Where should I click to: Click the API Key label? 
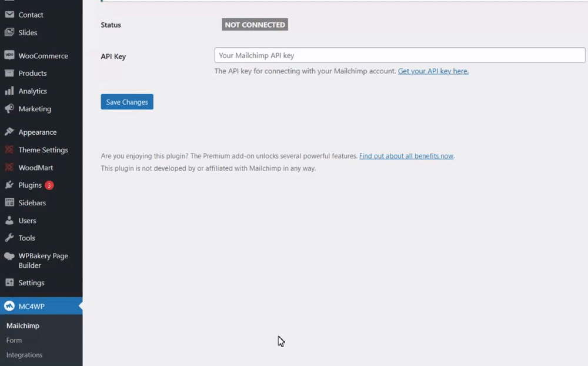pos(113,56)
